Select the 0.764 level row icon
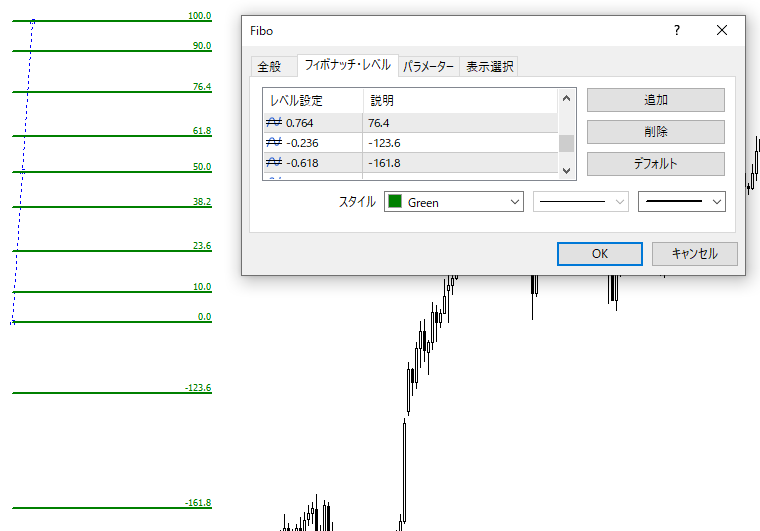Screen dimensions: 760x531 [x=274, y=122]
